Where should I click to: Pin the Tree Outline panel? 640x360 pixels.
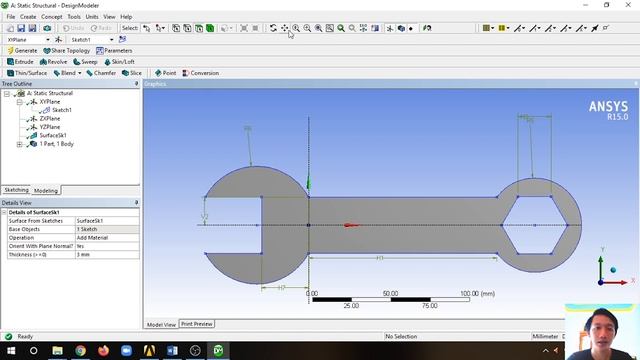click(136, 84)
